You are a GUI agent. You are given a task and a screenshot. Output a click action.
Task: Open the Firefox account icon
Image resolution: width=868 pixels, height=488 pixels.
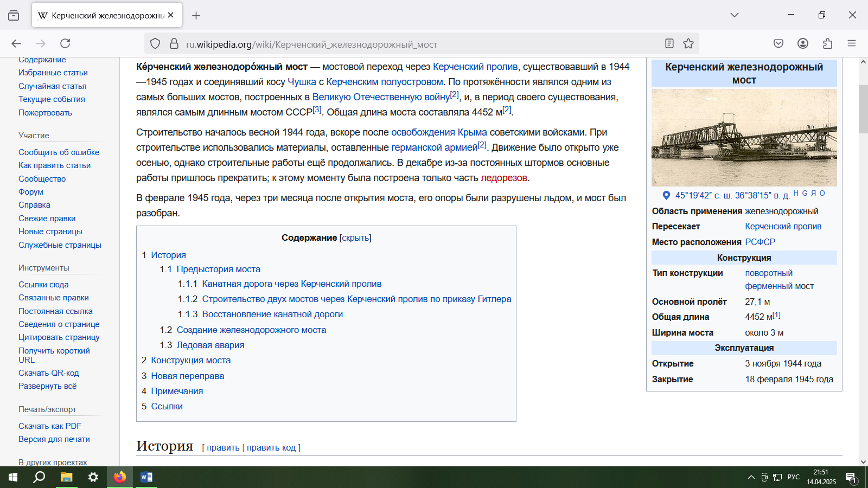coord(803,43)
